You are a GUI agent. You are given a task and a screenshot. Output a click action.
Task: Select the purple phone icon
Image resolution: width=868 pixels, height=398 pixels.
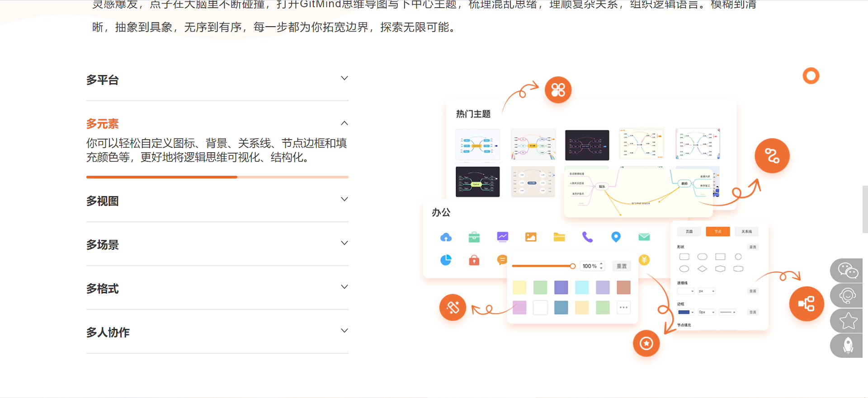click(587, 237)
